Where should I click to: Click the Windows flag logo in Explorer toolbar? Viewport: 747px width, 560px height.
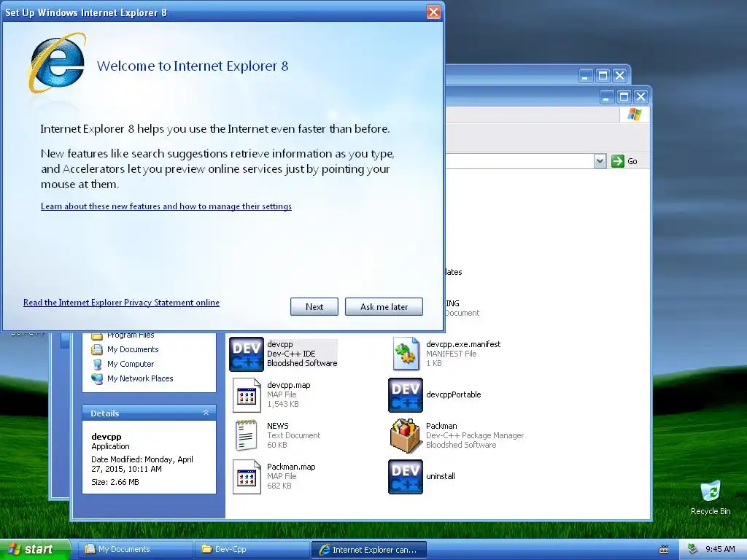tap(634, 114)
